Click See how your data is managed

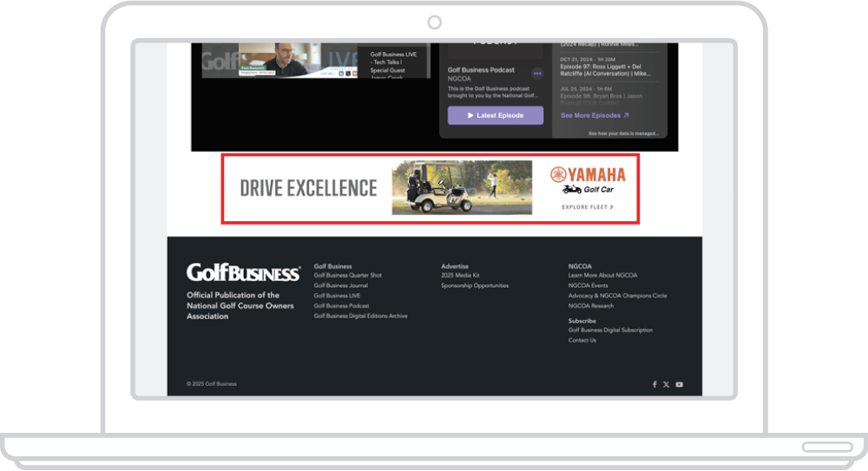623,134
